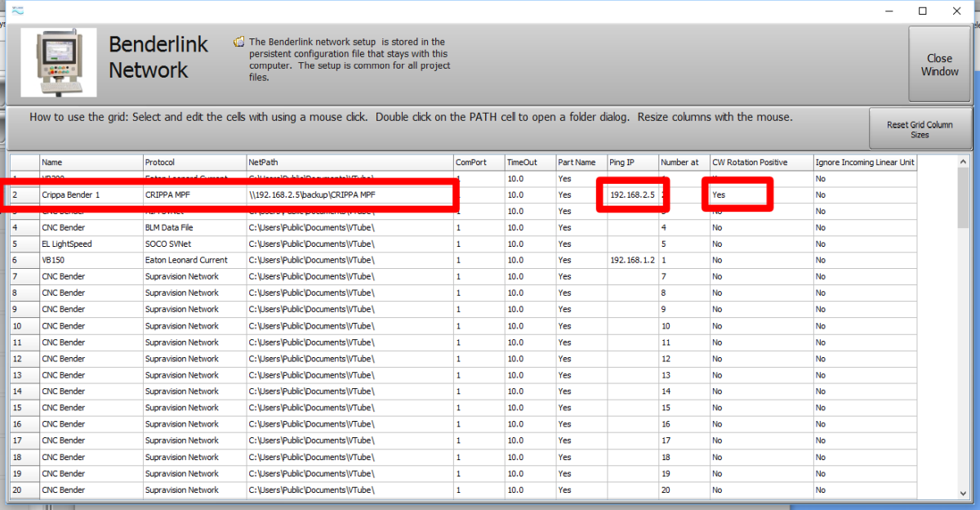The width and height of the screenshot is (980, 510).
Task: Toggle Ignore Incoming Linear Unit in row 4
Action: (x=864, y=227)
